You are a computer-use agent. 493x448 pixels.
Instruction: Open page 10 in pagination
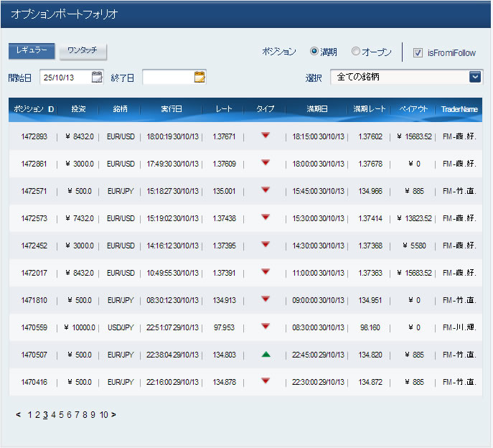tap(104, 415)
